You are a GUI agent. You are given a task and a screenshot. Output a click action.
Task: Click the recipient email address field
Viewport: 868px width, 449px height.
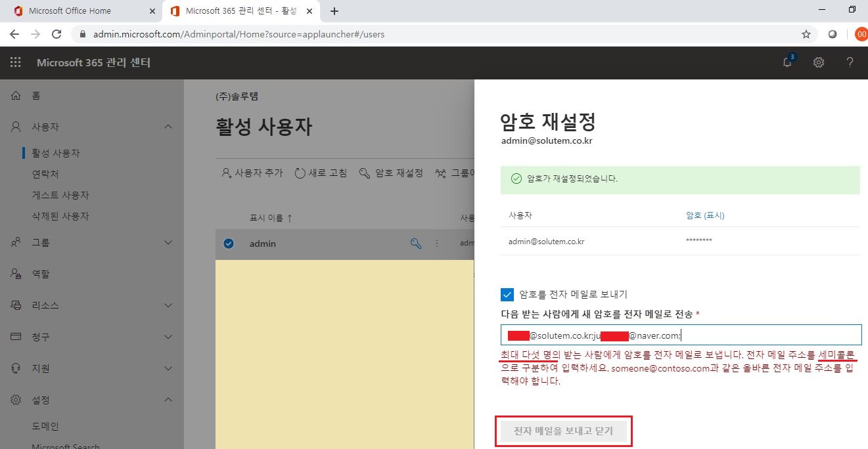(681, 335)
